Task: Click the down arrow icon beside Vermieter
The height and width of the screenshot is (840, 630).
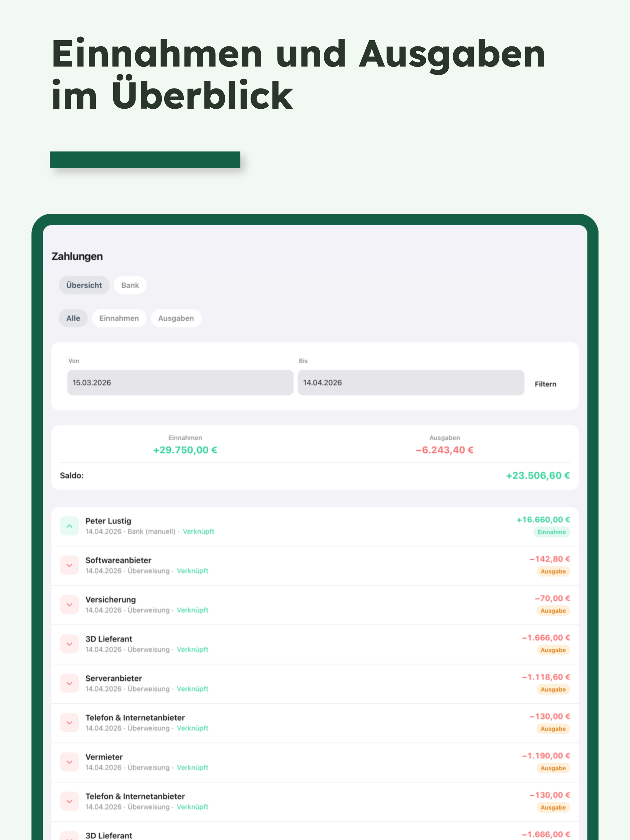Action: [x=70, y=762]
